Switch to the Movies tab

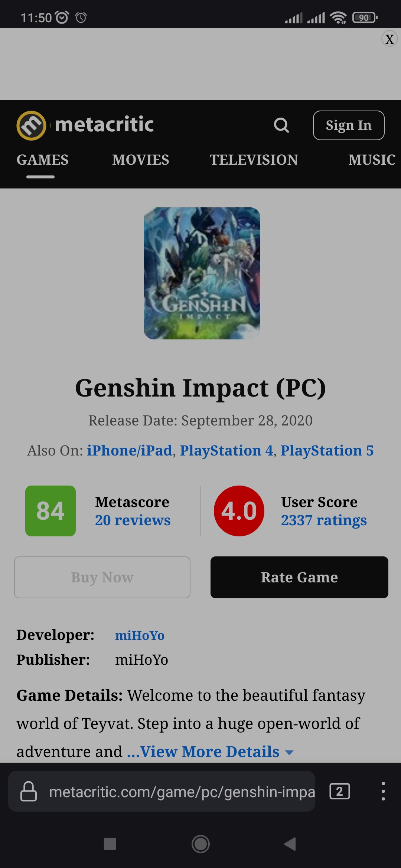pos(140,160)
